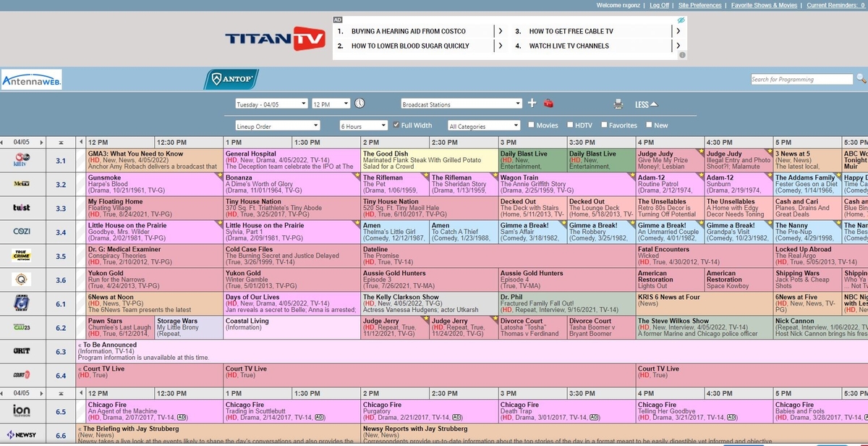The width and height of the screenshot is (868, 446).
Task: Enable the New filter checkbox
Action: 647,125
